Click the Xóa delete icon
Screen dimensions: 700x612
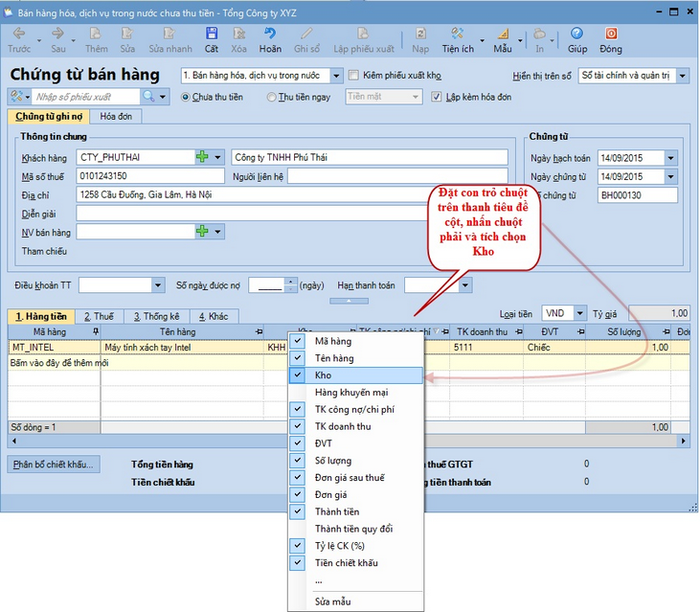pos(238,34)
